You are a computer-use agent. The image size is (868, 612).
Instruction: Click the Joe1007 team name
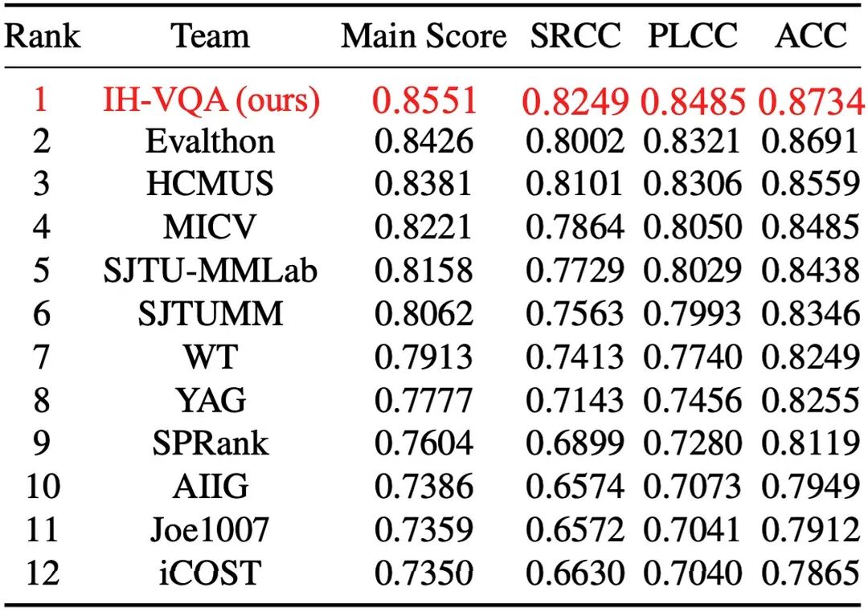[x=209, y=529]
